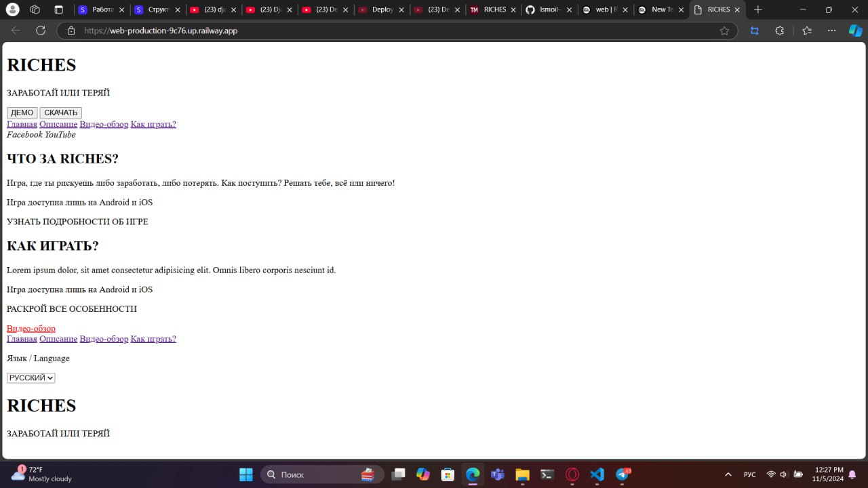Open the top Главная link
This screenshot has height=488, width=868.
click(22, 124)
